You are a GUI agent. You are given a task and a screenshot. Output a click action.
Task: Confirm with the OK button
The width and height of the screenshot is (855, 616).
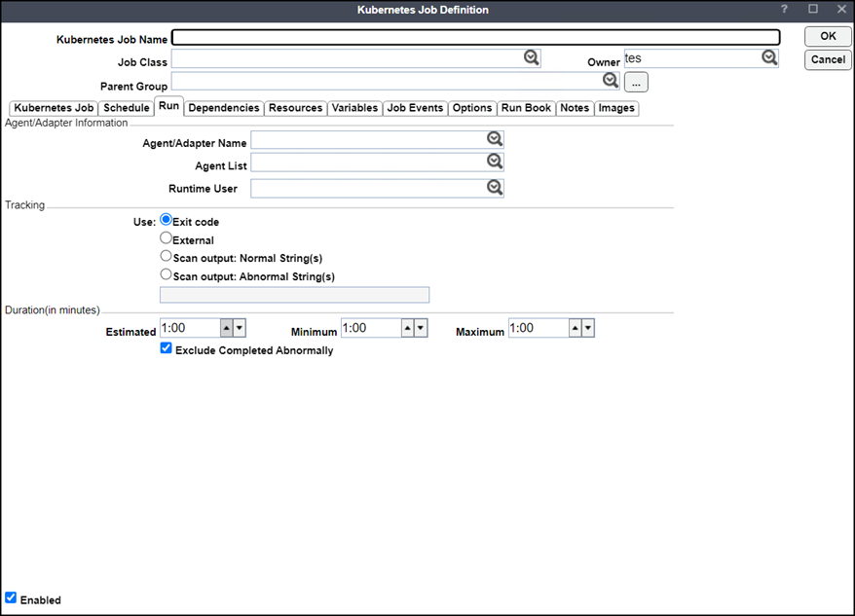pos(828,36)
